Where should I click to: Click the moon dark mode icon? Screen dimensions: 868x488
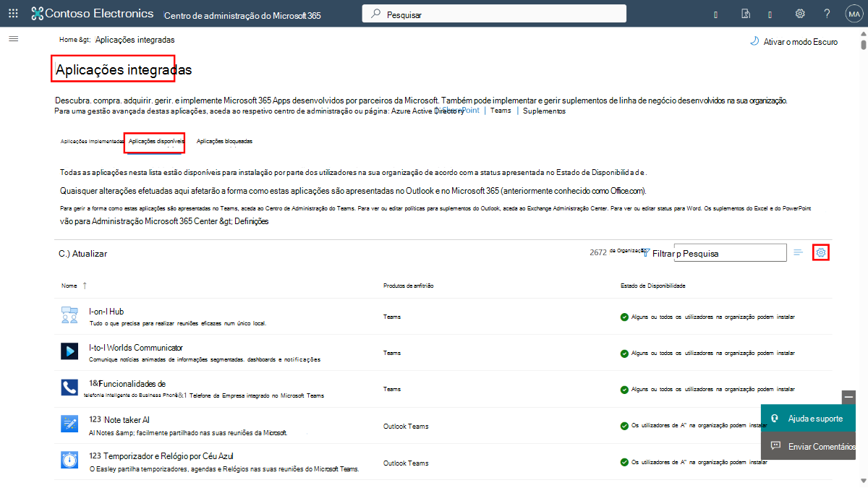754,41
